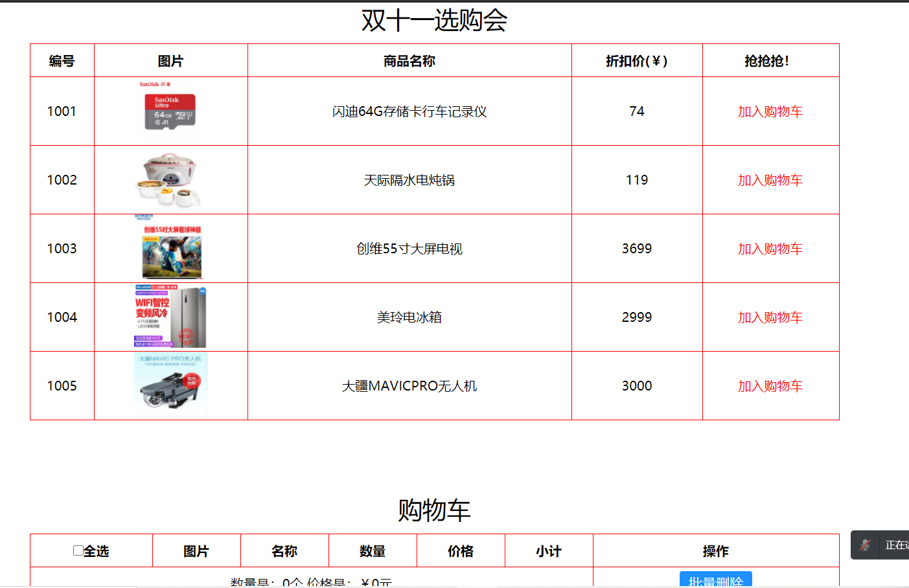Click the 编号 column header

[62, 60]
